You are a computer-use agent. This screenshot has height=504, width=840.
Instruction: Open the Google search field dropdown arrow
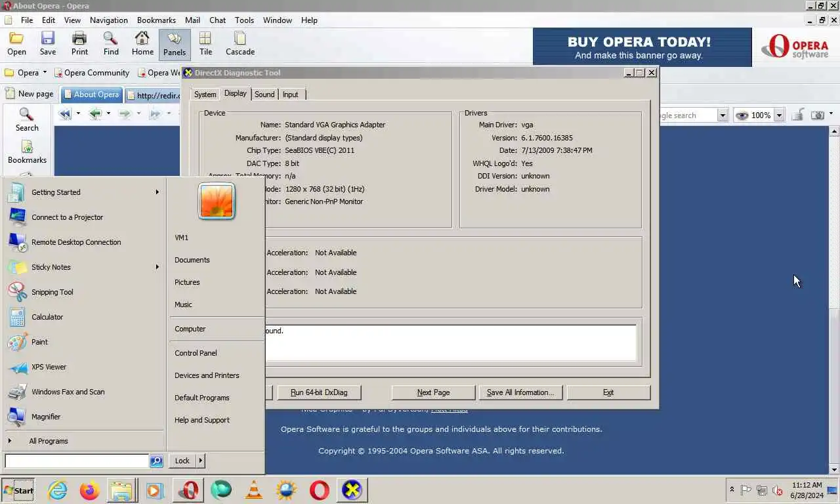coord(722,115)
